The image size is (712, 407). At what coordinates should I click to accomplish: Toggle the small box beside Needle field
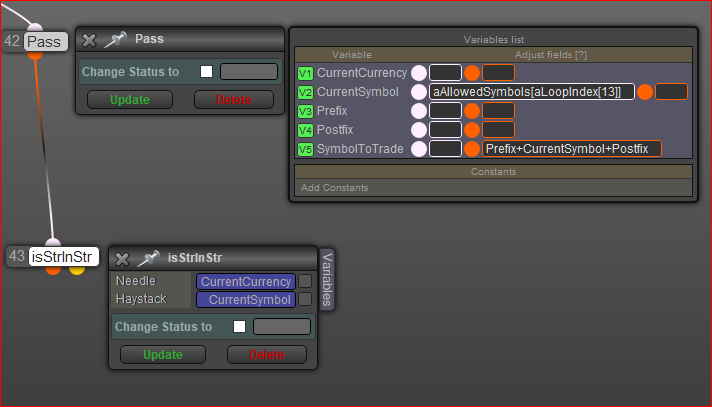(305, 281)
